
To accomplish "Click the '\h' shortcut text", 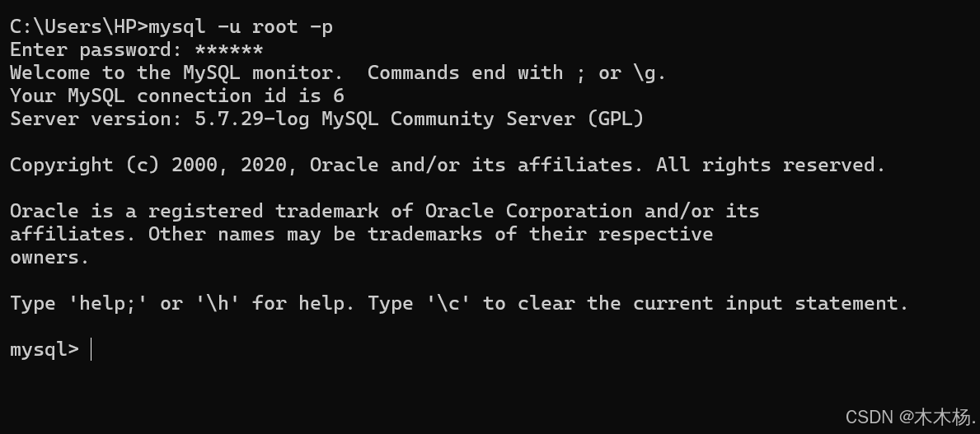I will (x=218, y=304).
